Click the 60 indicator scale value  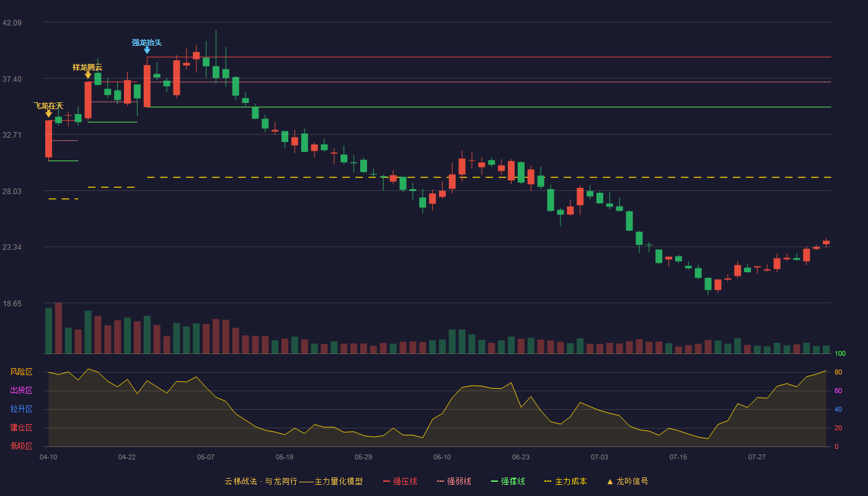coord(838,391)
